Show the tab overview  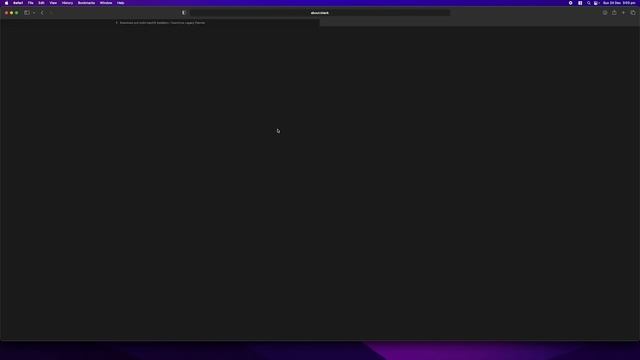pyautogui.click(x=633, y=13)
